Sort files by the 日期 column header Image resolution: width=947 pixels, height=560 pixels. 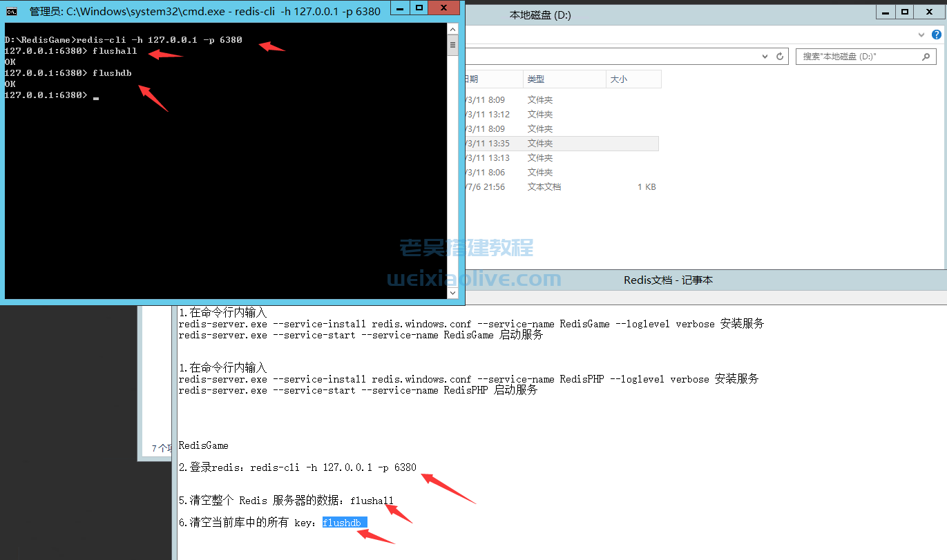pyautogui.click(x=484, y=79)
